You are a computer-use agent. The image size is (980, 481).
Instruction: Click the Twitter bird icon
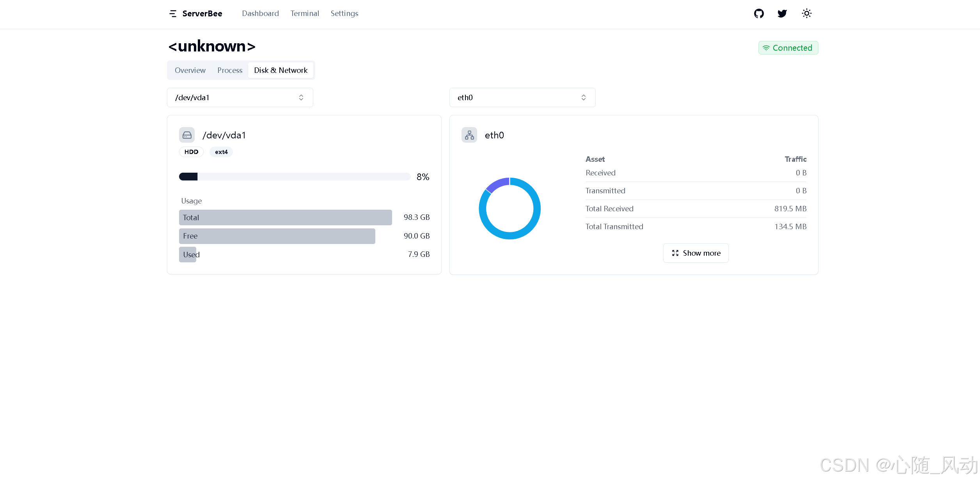click(782, 14)
